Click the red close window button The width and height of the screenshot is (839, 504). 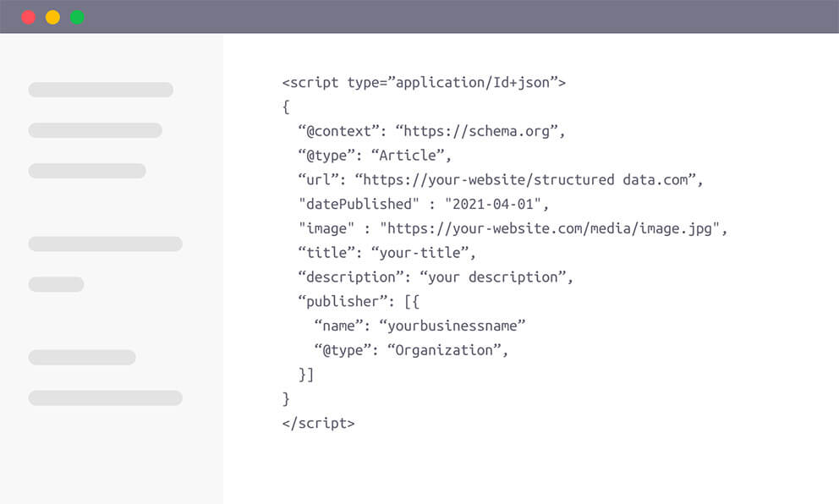(29, 17)
